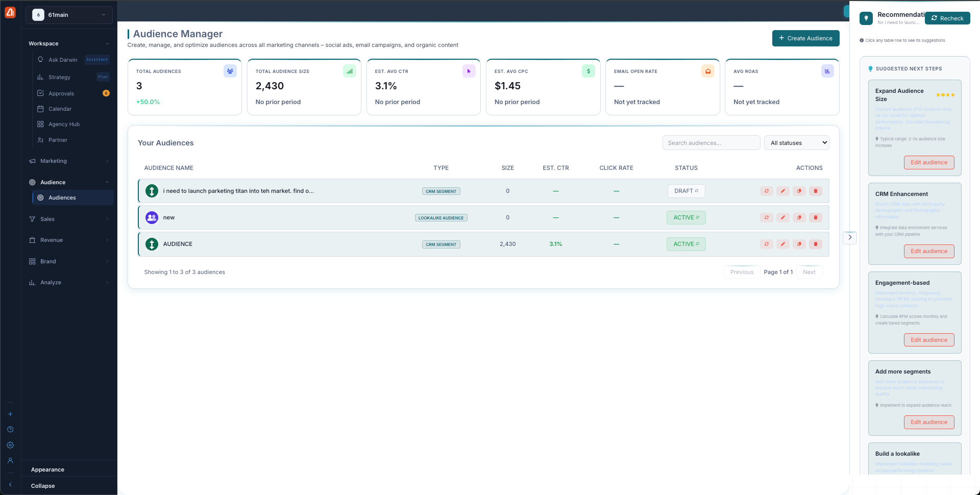The width and height of the screenshot is (980, 495).
Task: Expand the Sales menu section
Action: [x=69, y=219]
